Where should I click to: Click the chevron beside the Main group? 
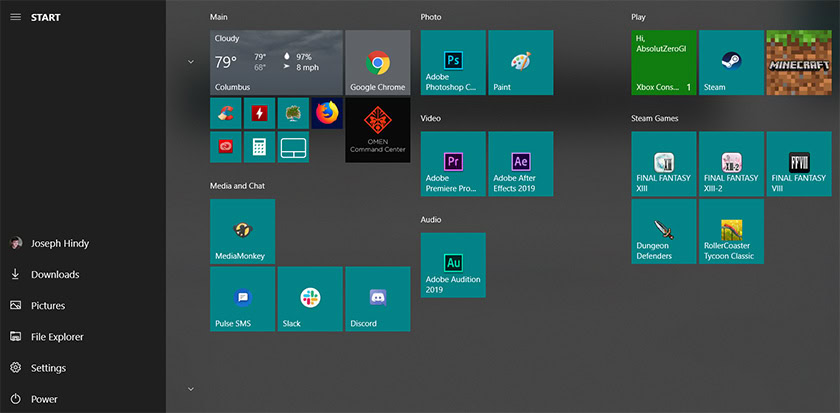pyautogui.click(x=191, y=62)
